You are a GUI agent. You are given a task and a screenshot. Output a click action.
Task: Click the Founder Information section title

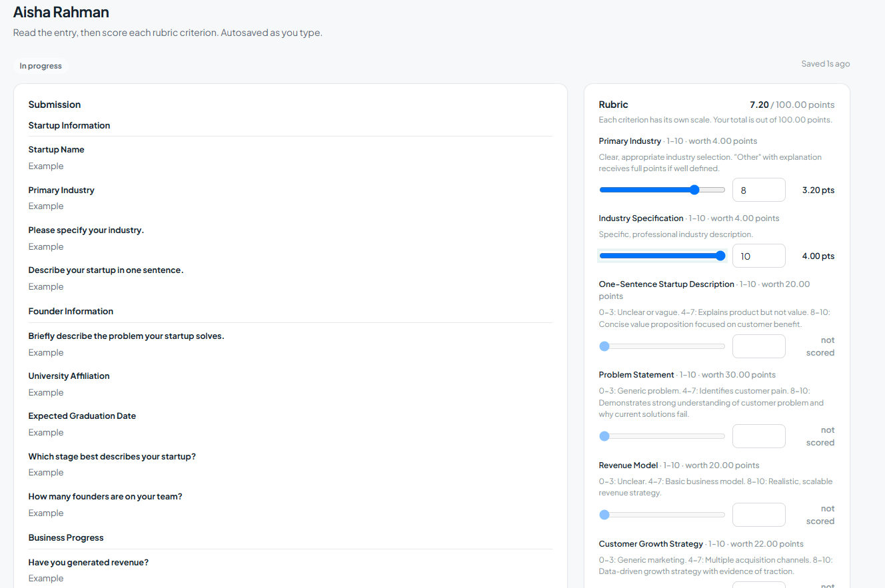71,311
